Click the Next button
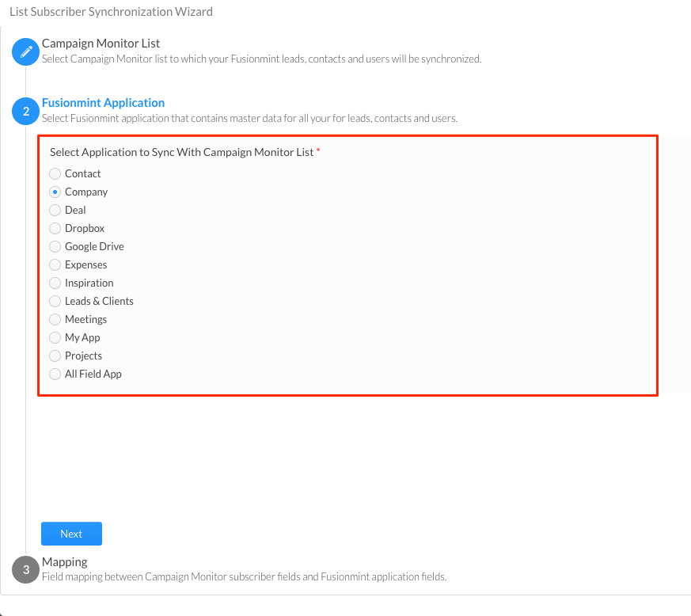Screen dimensions: 691x616 (x=71, y=534)
